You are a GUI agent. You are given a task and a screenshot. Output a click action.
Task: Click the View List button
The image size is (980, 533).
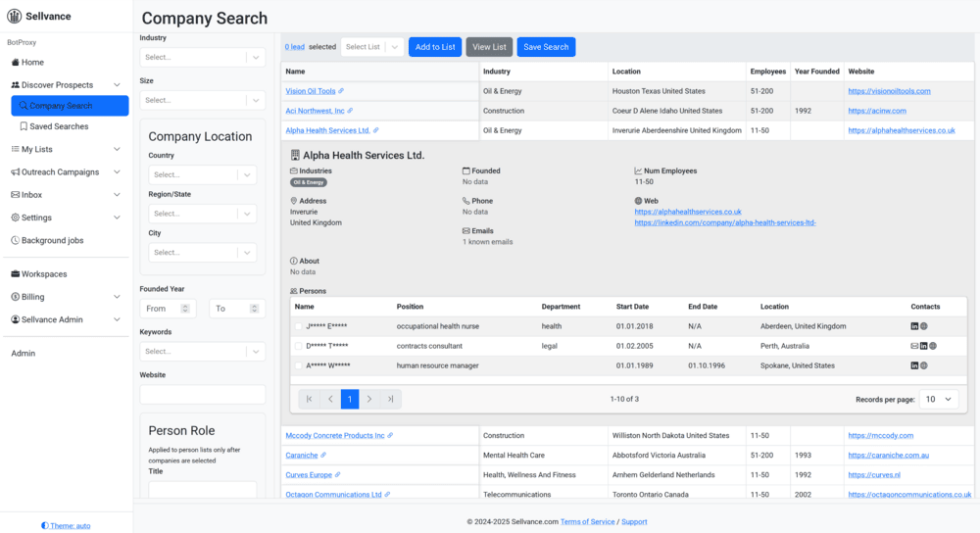click(x=489, y=47)
